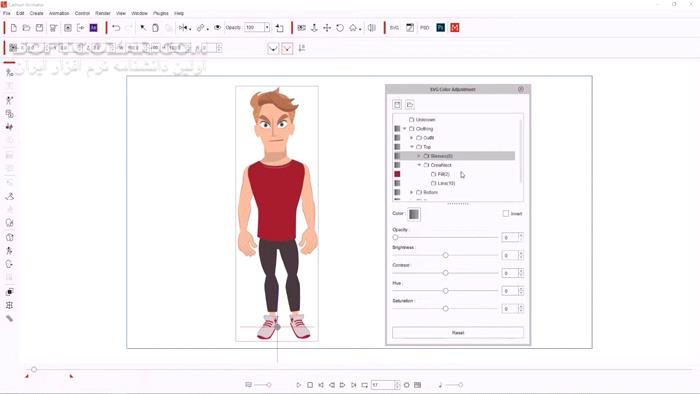The height and width of the screenshot is (394, 700).
Task: Click the previous frame button
Action: click(332, 385)
